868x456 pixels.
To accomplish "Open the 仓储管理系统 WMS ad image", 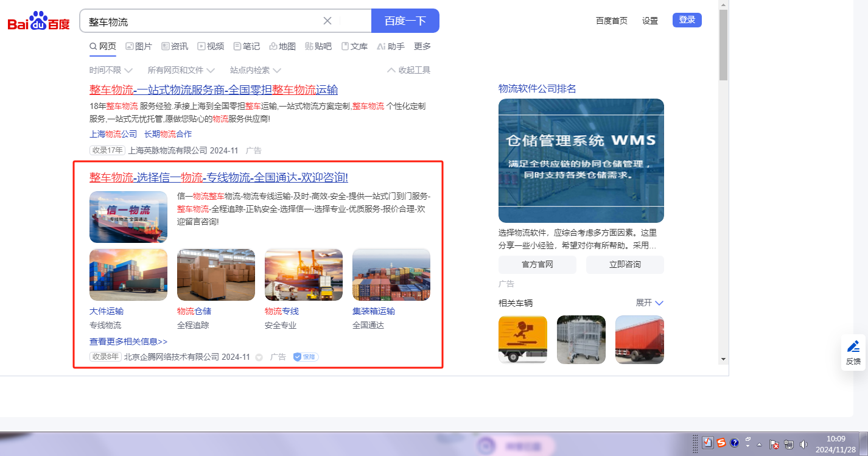I will pos(581,161).
